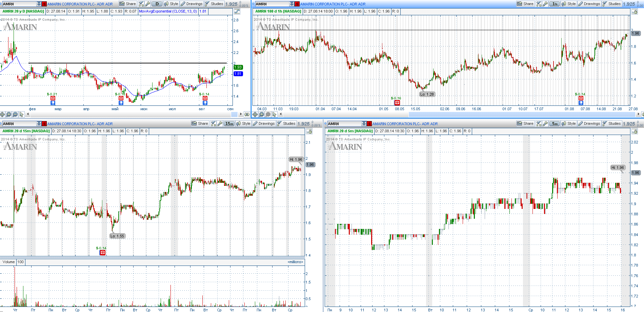This screenshot has width=644, height=312.
Task: Click the hand cursor icon at the 15m chart corner
Action: click(x=309, y=131)
